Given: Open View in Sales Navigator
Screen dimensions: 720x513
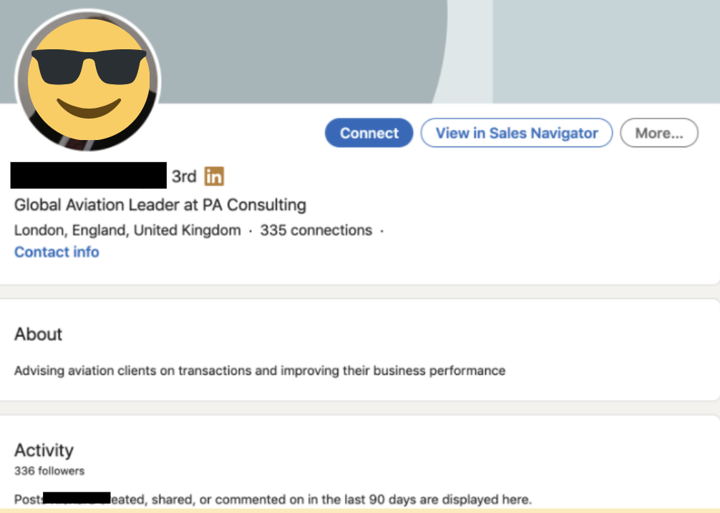Looking at the screenshot, I should point(516,133).
